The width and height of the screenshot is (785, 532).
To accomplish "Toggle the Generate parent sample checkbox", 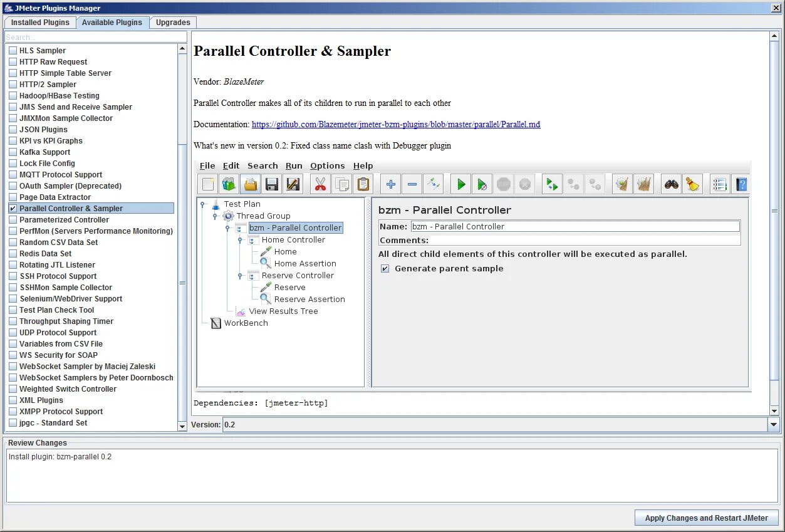I will click(x=385, y=269).
